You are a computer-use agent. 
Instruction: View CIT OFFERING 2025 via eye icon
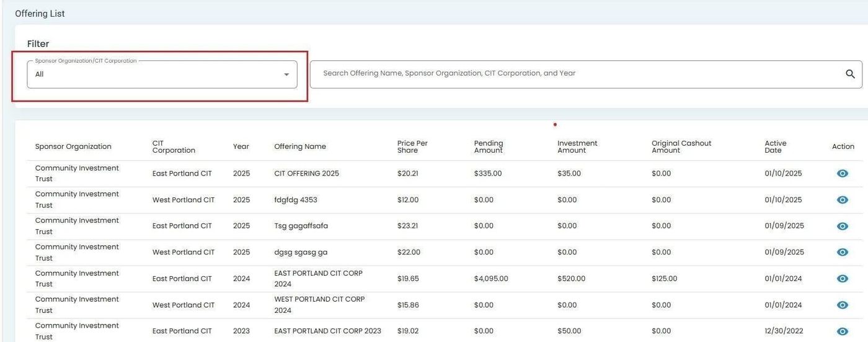[x=842, y=174]
